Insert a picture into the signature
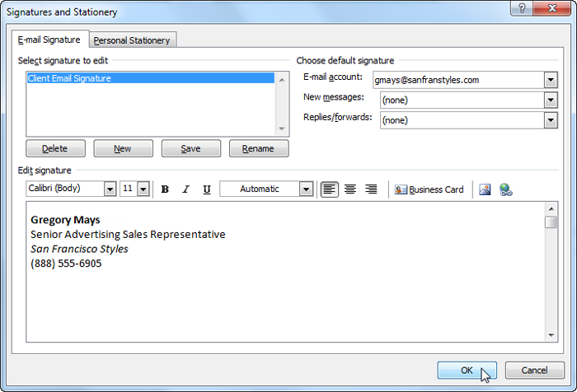Image resolution: width=577 pixels, height=392 pixels. (x=485, y=189)
